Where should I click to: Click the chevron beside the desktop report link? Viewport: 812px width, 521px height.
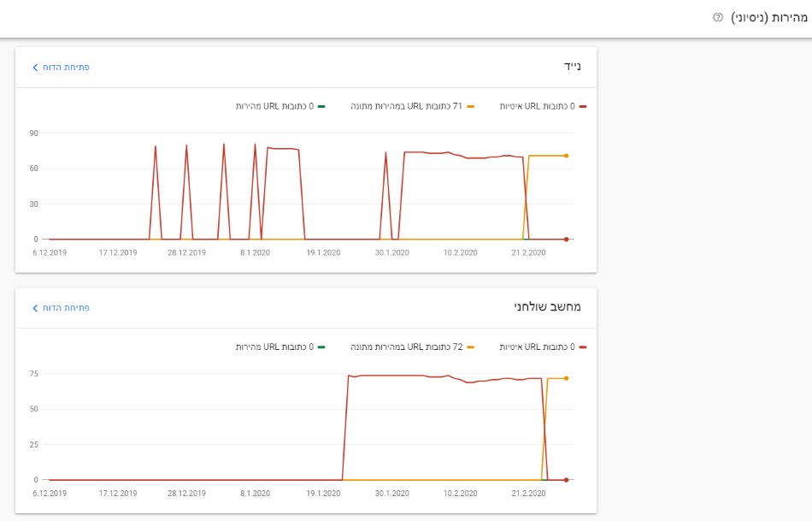click(35, 308)
